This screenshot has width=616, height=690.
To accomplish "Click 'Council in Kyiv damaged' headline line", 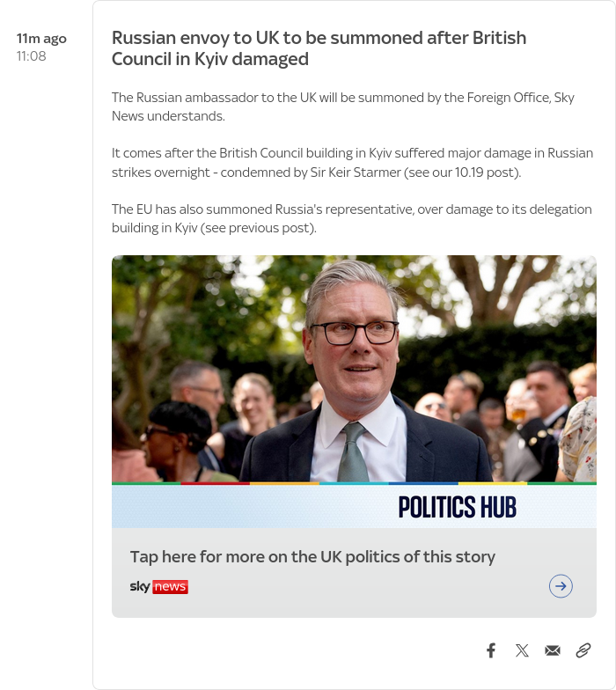I will 209,59.
